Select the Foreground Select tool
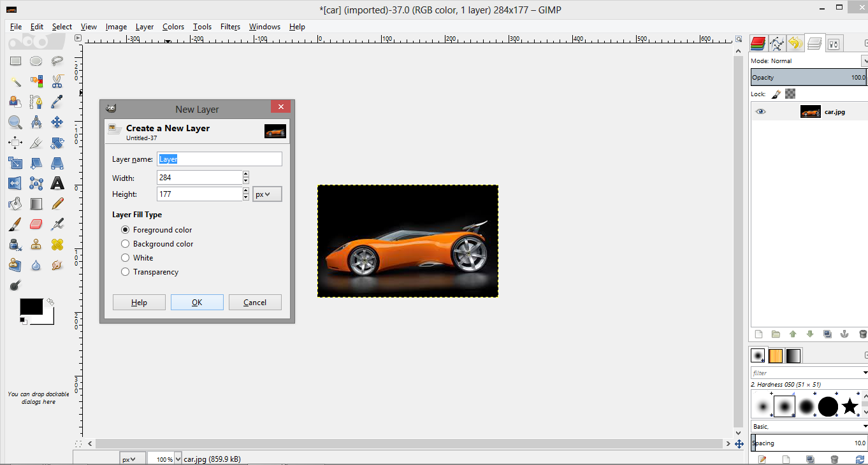This screenshot has height=465, width=868. click(15, 102)
